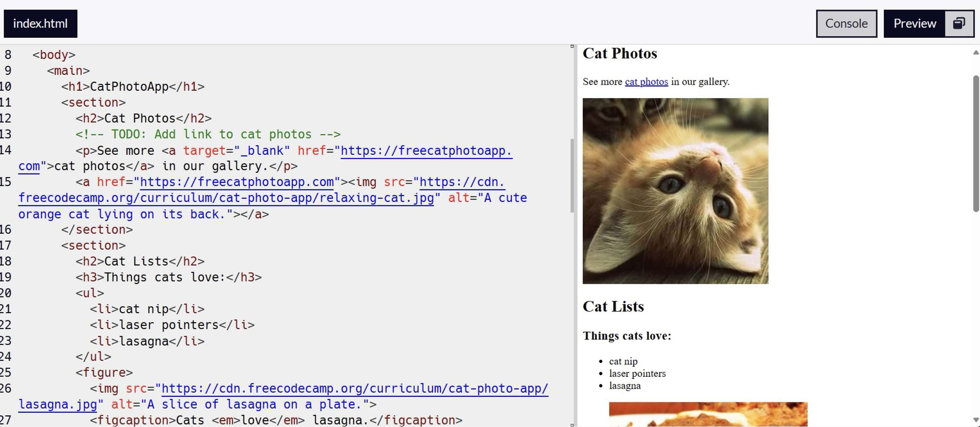Click the orange cat image in preview

(675, 191)
